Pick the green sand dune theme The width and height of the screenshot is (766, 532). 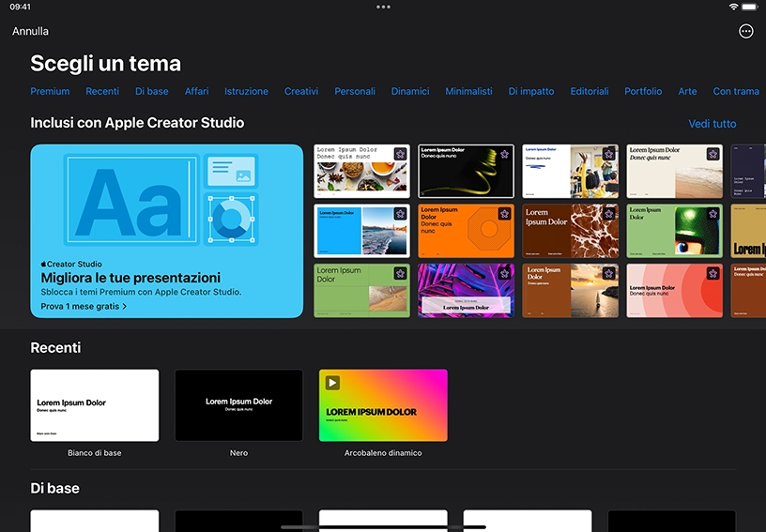361,291
